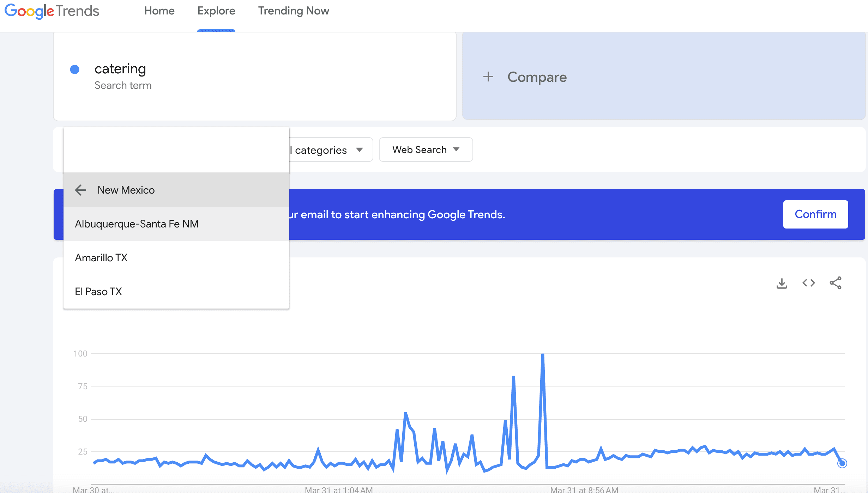This screenshot has width=868, height=493.
Task: Click the Google Trends logo
Action: 52,11
